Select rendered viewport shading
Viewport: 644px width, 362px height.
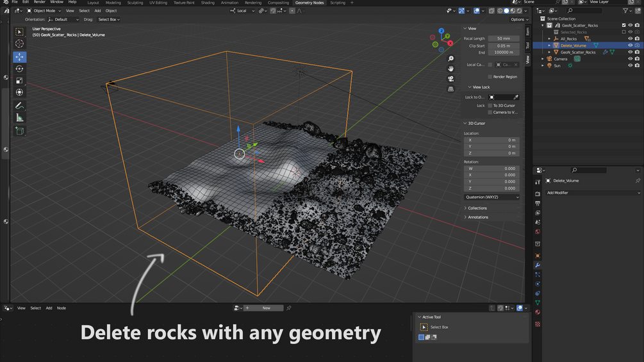coord(520,11)
